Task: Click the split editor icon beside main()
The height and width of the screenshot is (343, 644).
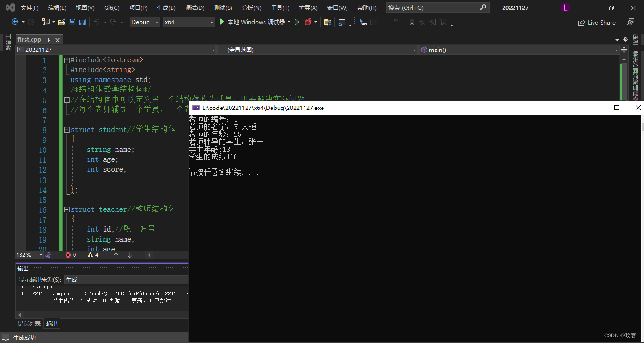Action: (x=625, y=50)
